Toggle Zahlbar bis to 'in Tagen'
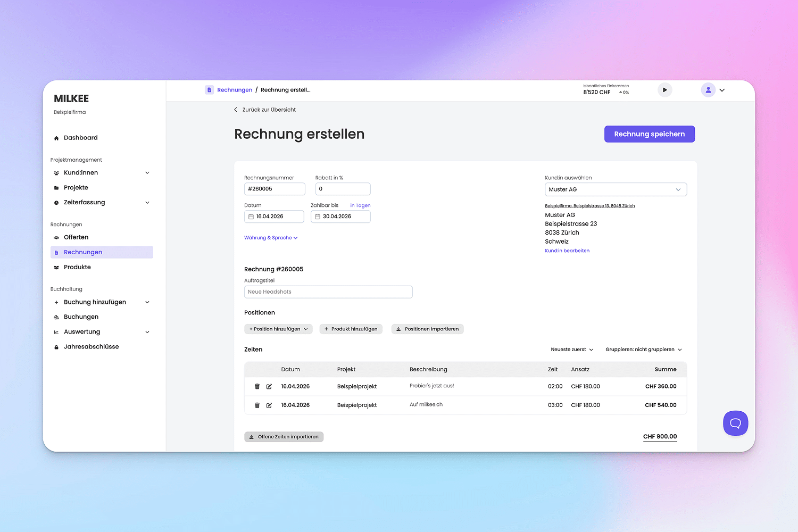 click(x=360, y=205)
